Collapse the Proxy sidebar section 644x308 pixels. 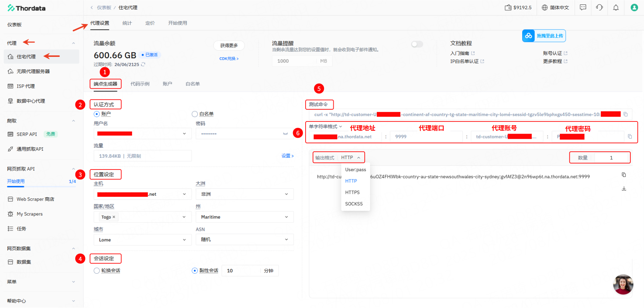73,43
